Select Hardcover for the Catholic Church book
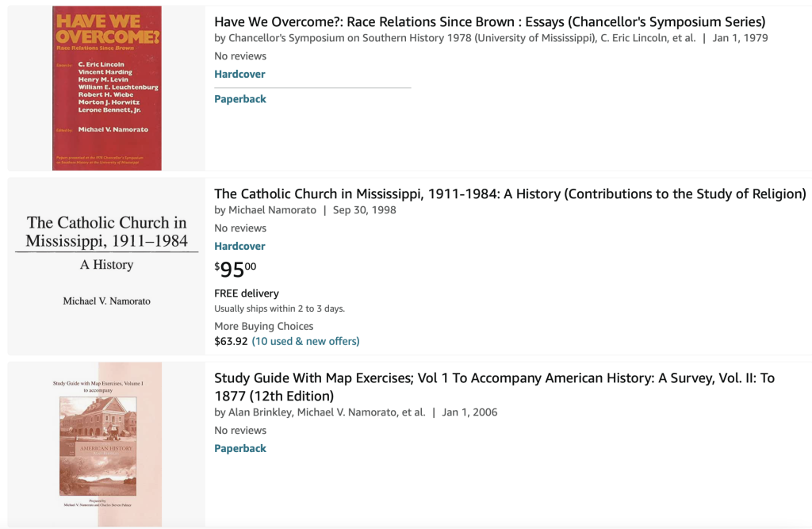Viewport: 812px width, 529px height. (x=239, y=246)
